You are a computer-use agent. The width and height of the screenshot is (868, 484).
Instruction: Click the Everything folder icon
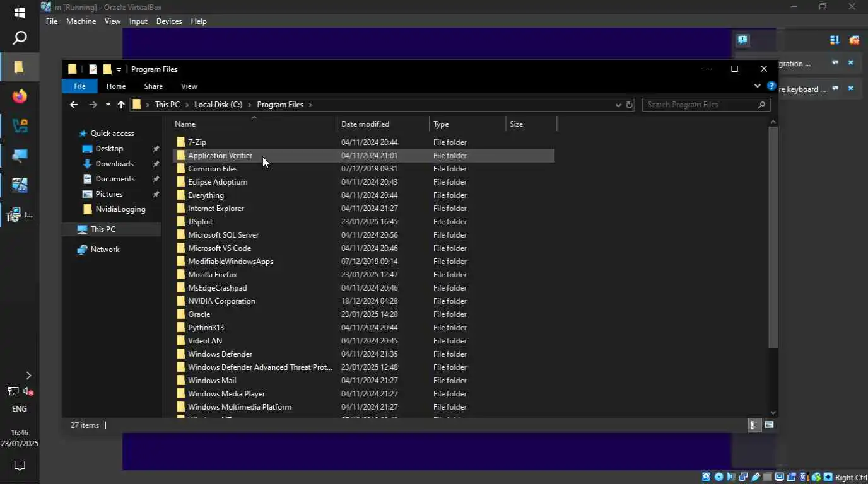pos(181,195)
